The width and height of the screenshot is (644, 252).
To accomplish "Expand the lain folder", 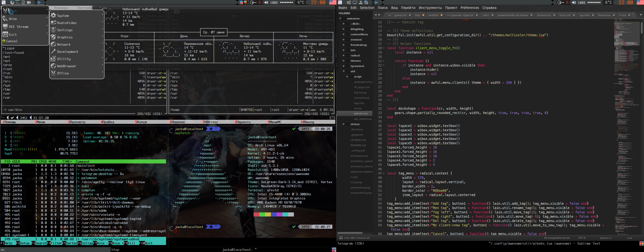I will pyautogui.click(x=344, y=50).
